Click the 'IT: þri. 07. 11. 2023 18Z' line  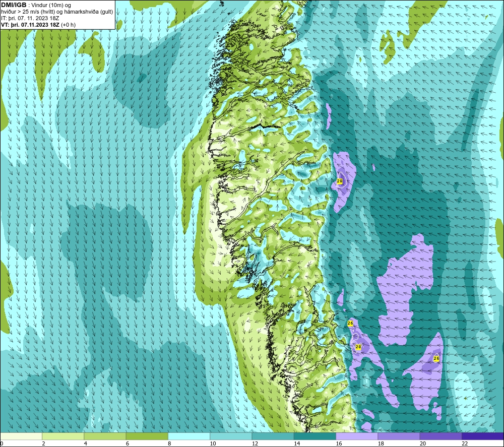[30, 18]
